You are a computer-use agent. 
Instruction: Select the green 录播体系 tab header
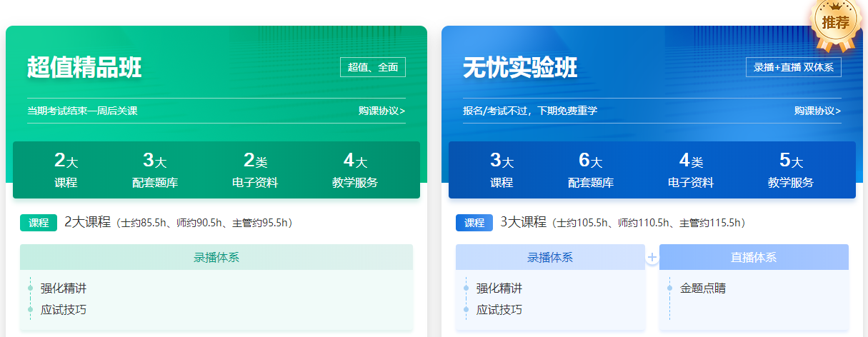click(216, 257)
